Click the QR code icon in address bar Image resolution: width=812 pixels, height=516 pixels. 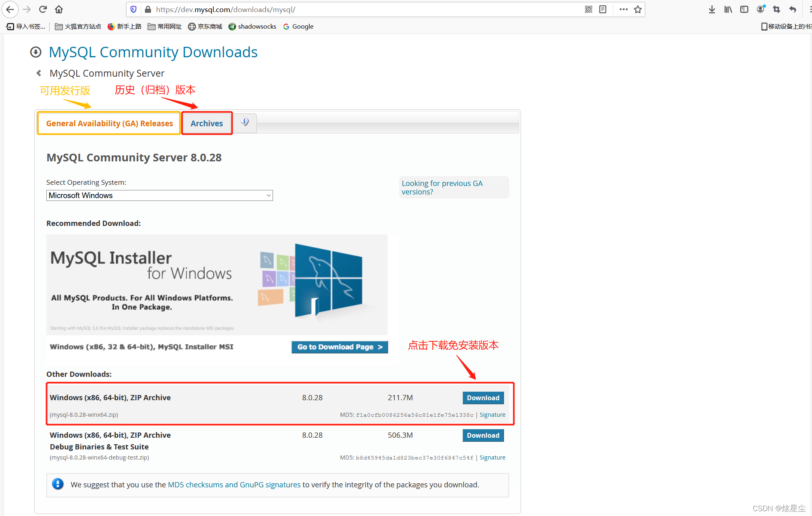(x=589, y=9)
